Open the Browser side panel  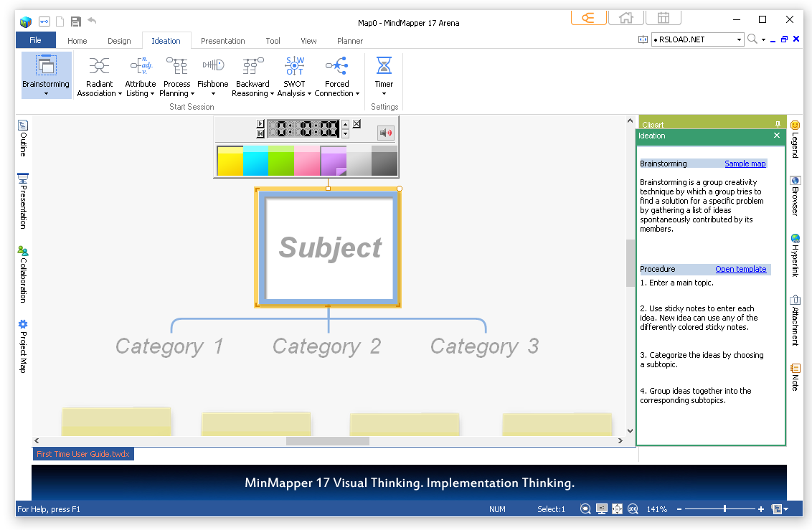[x=795, y=196]
